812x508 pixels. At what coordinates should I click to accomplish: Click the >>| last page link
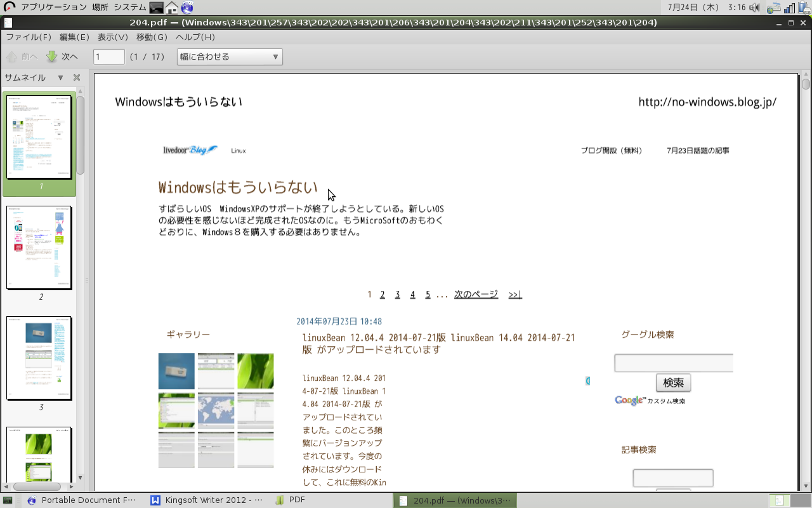515,295
